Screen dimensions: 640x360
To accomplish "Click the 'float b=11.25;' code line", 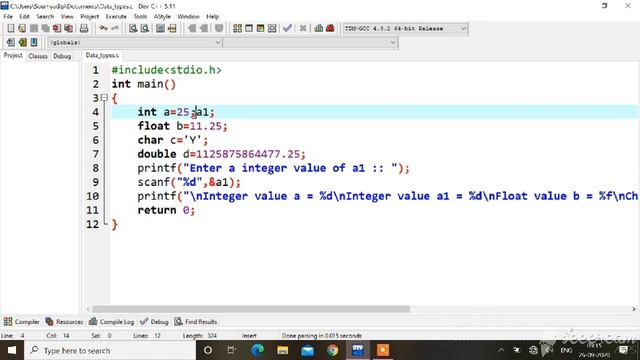I will coord(182,126).
